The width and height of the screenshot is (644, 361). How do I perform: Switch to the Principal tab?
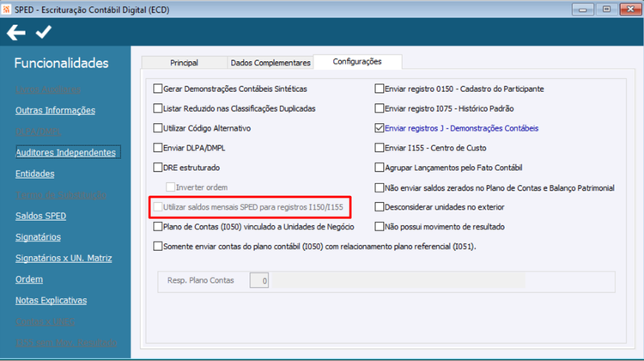pyautogui.click(x=184, y=63)
